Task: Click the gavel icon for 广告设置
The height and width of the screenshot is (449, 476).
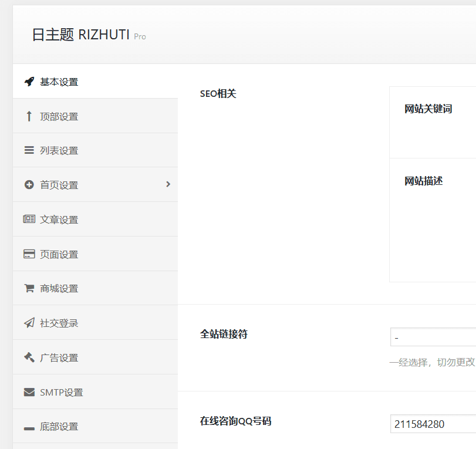Action: coord(29,357)
